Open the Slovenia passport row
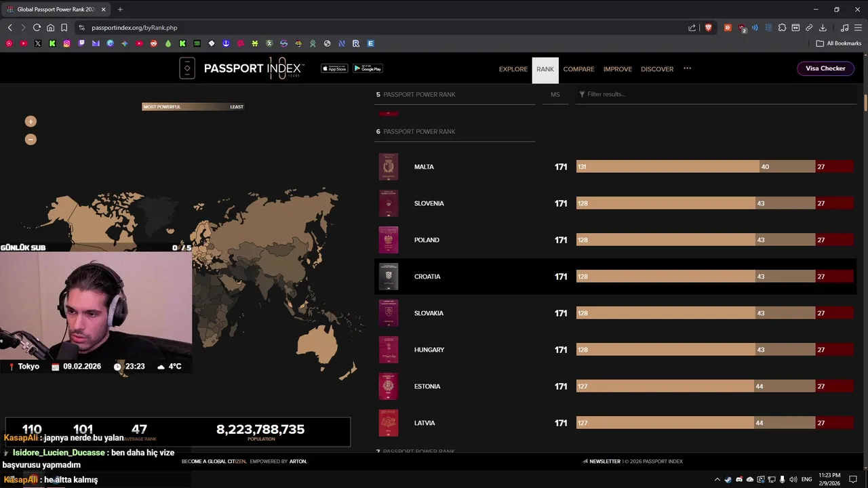The image size is (868, 488). click(615, 203)
